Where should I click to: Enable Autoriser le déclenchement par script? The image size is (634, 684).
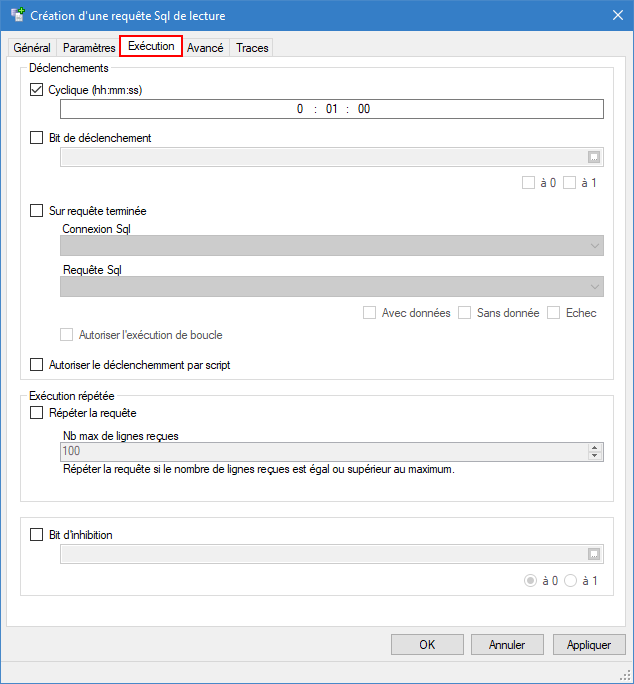38,365
